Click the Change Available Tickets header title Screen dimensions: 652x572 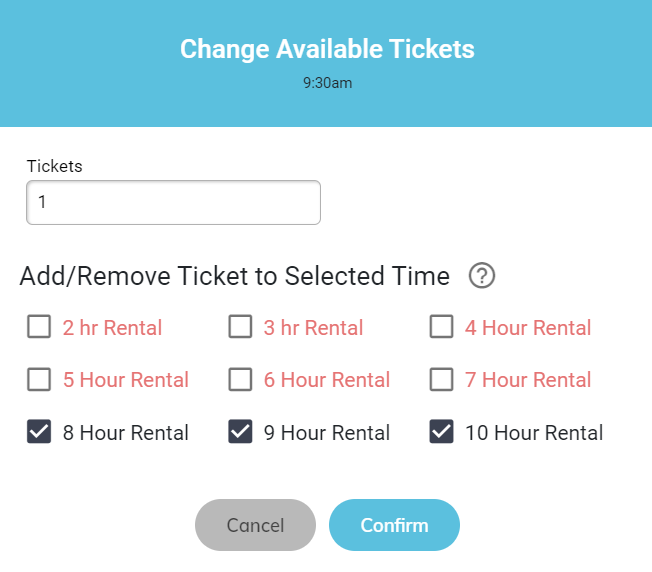click(327, 49)
